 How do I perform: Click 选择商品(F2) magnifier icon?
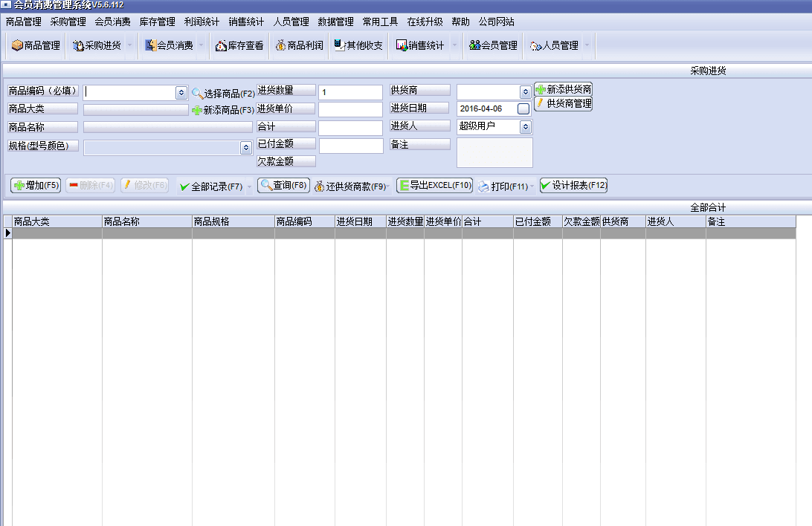tap(197, 94)
